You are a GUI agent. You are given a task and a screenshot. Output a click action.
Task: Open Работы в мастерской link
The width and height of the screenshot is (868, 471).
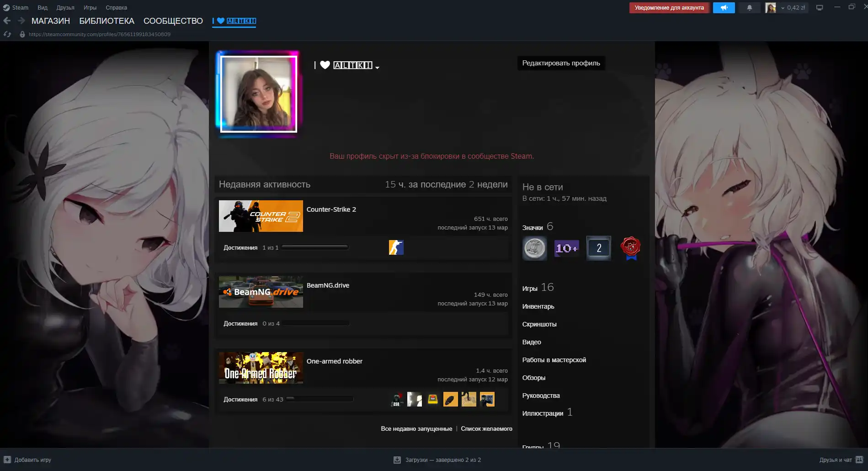(x=554, y=360)
